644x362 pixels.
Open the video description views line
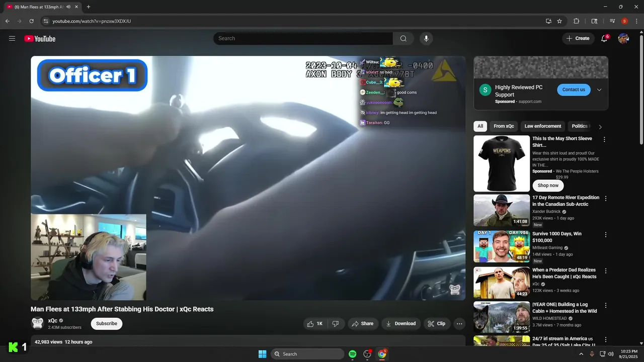[63, 342]
